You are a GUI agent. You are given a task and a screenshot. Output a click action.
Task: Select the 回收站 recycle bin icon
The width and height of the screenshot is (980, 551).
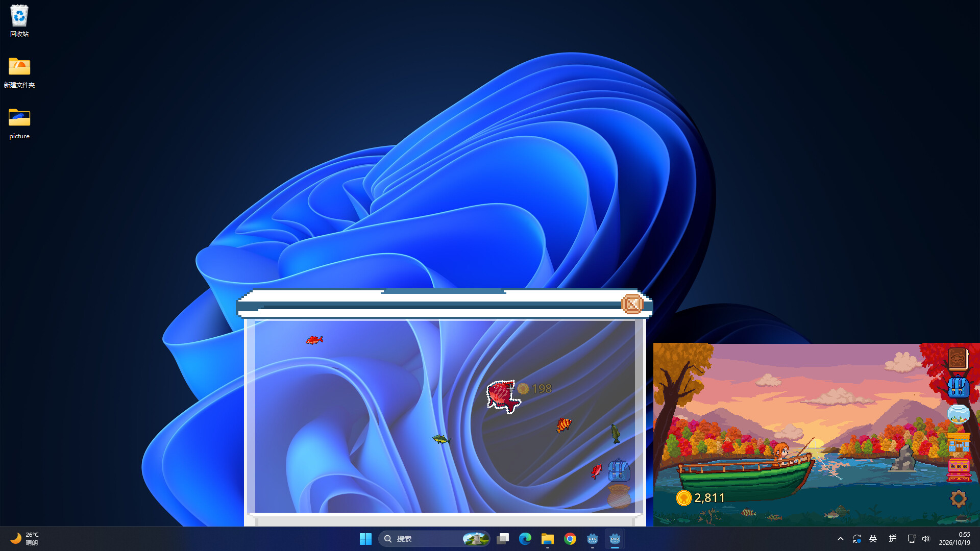19,21
